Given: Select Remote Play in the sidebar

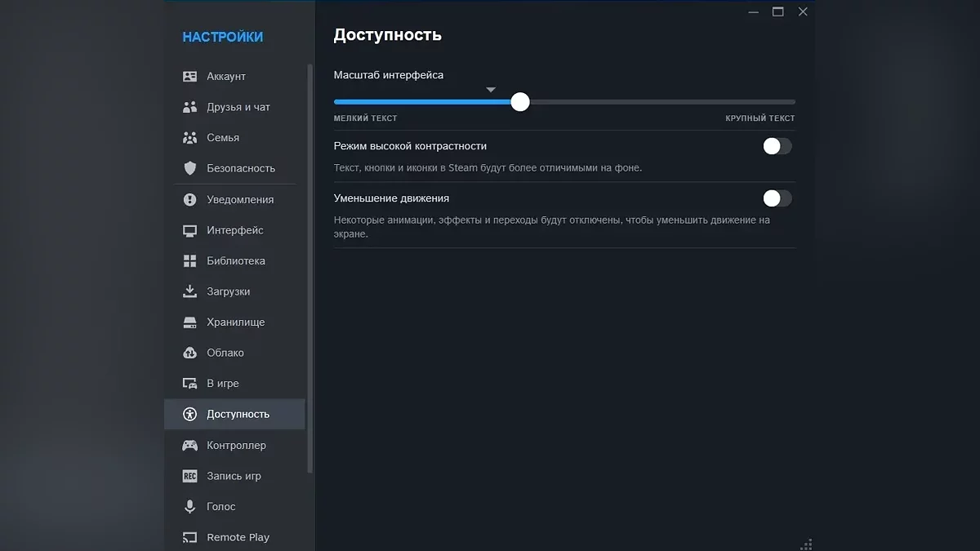Looking at the screenshot, I should tap(238, 537).
